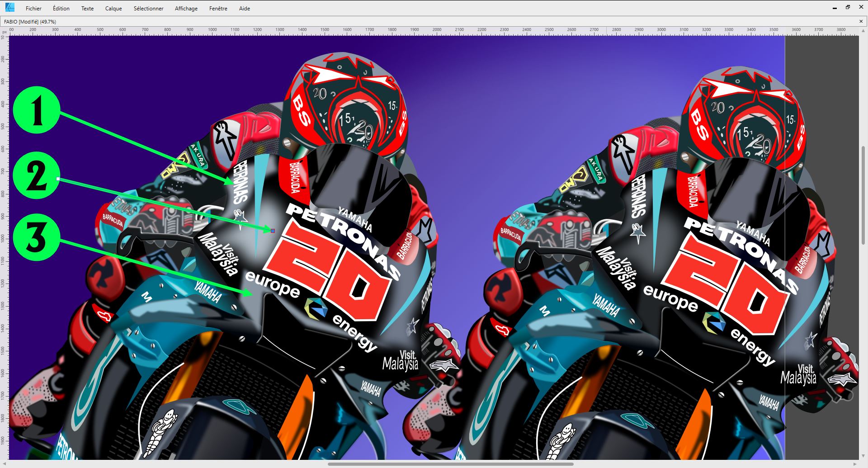Click the horizontal scrollbar thumb
Viewport: 868px width, 468px height.
coord(450,464)
